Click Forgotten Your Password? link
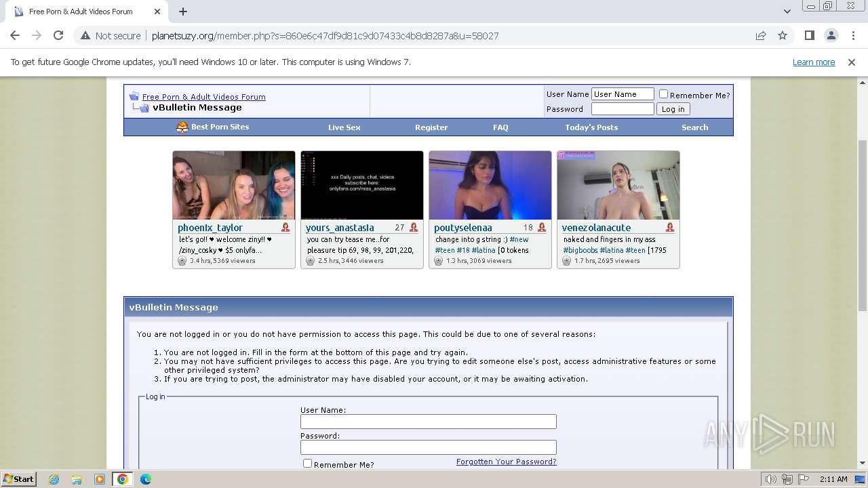 click(x=506, y=462)
